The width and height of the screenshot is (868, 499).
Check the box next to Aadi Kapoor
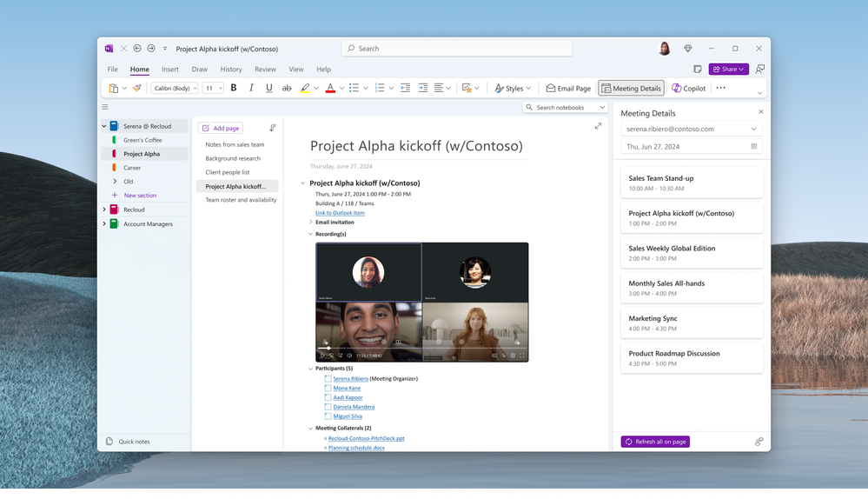pyautogui.click(x=328, y=397)
